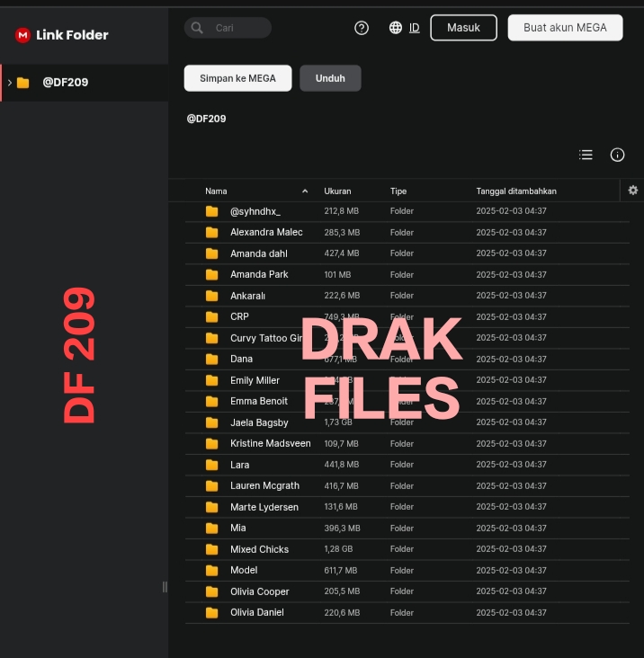
Task: Click the Amanda dahl folder icon
Action: click(212, 253)
